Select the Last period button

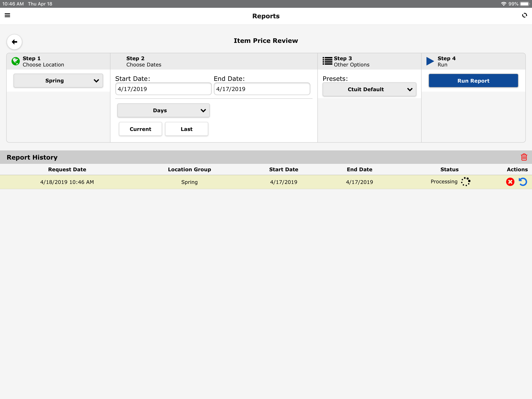(x=186, y=129)
